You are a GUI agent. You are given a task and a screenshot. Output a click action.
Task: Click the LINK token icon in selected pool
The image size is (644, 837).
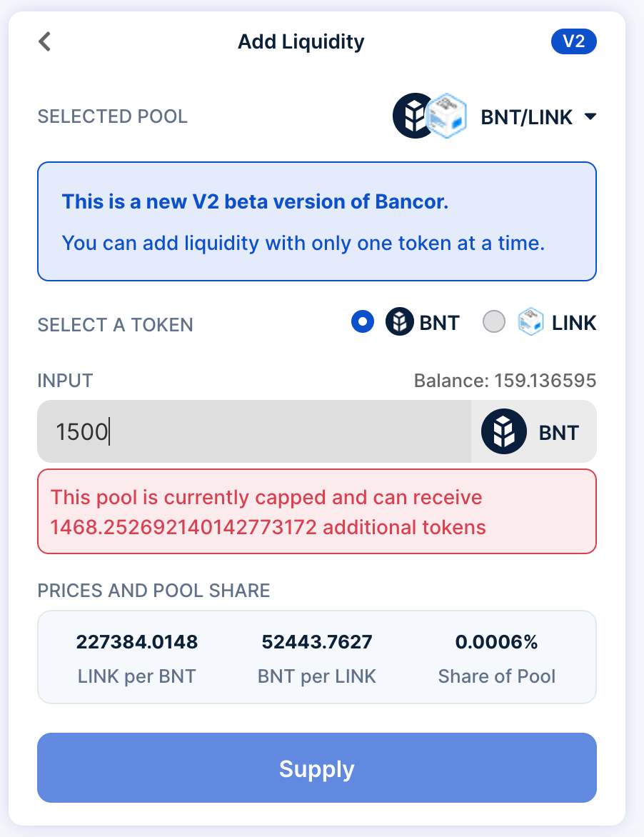click(x=446, y=116)
